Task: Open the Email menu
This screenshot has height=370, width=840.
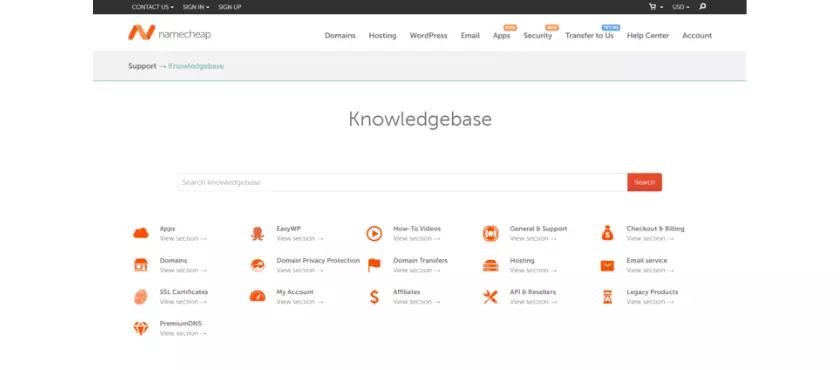Action: click(470, 35)
